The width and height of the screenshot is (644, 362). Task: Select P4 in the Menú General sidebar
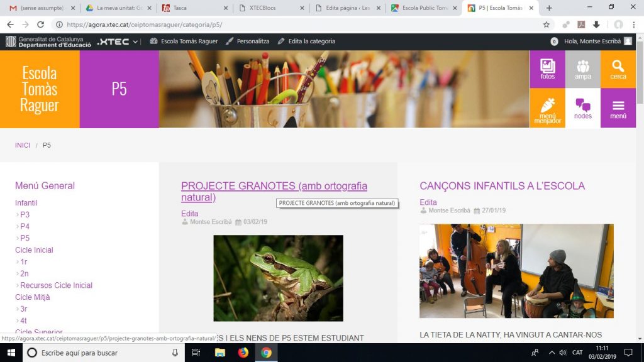(25, 226)
